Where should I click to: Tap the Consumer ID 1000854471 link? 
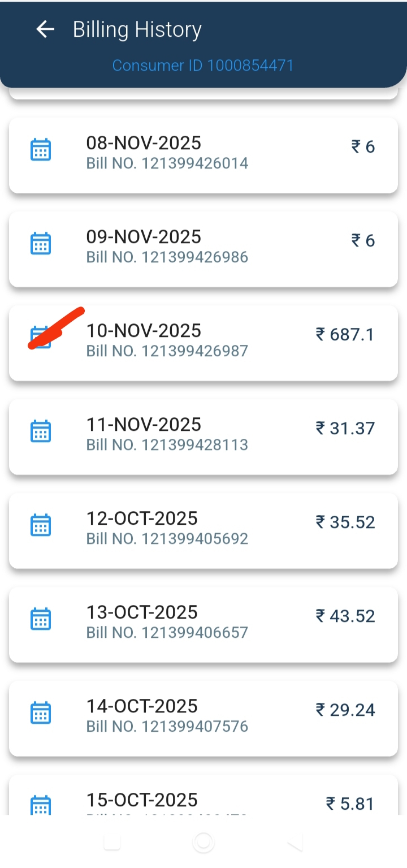(x=203, y=66)
